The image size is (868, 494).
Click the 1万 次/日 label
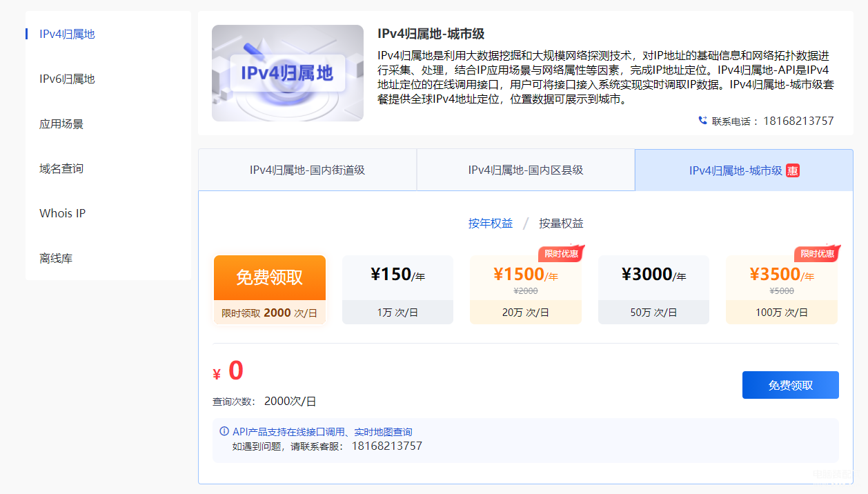[397, 313]
